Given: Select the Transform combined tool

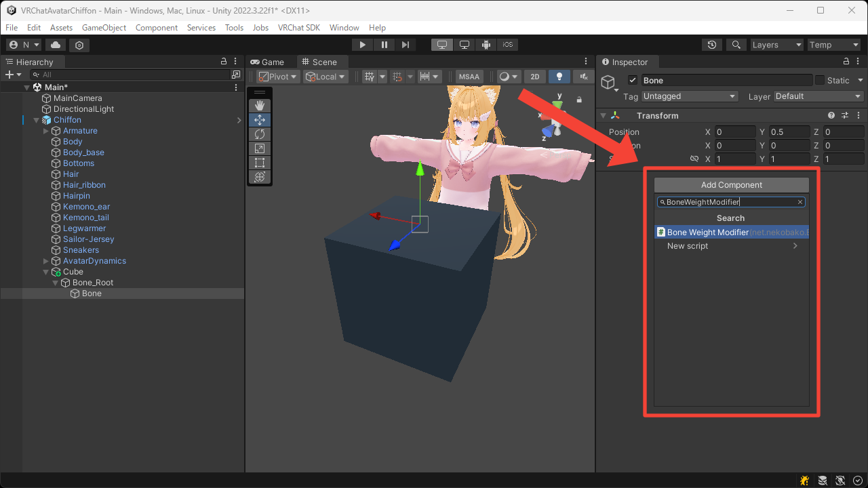Looking at the screenshot, I should pyautogui.click(x=259, y=177).
